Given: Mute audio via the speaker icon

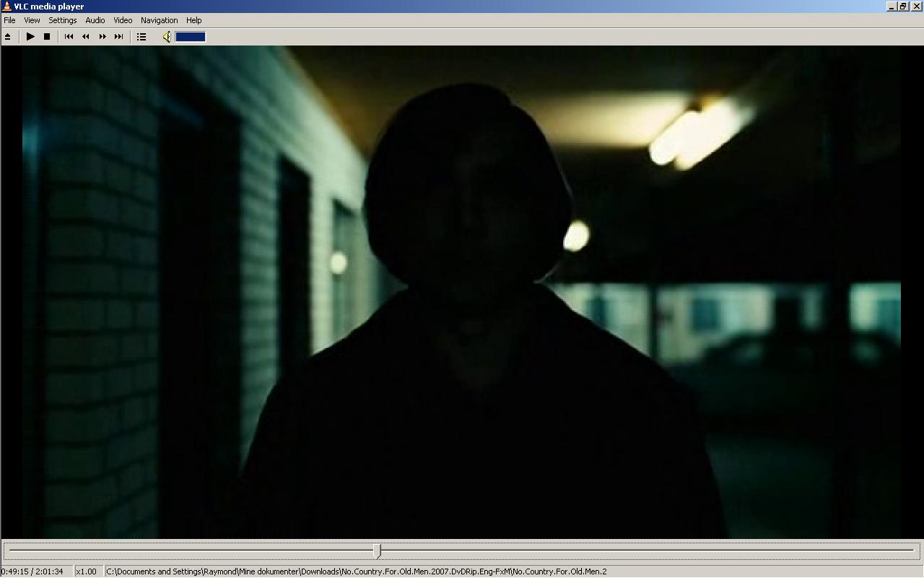Looking at the screenshot, I should (x=167, y=36).
